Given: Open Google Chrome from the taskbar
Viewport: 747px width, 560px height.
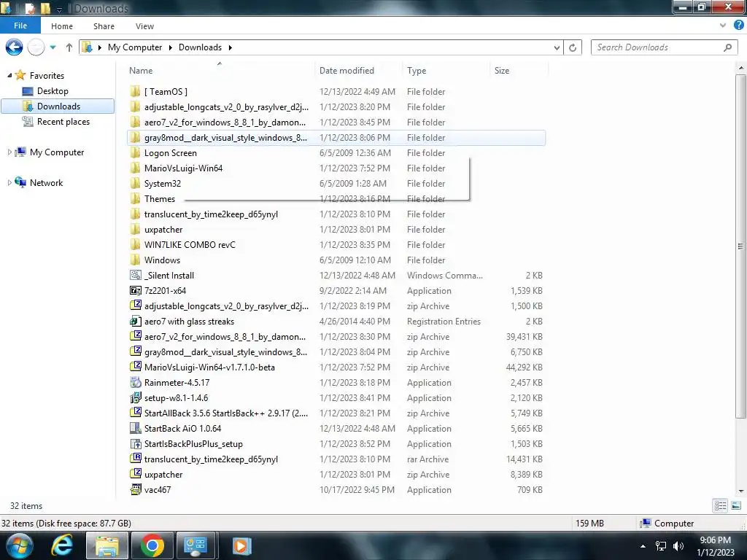Looking at the screenshot, I should tap(152, 545).
